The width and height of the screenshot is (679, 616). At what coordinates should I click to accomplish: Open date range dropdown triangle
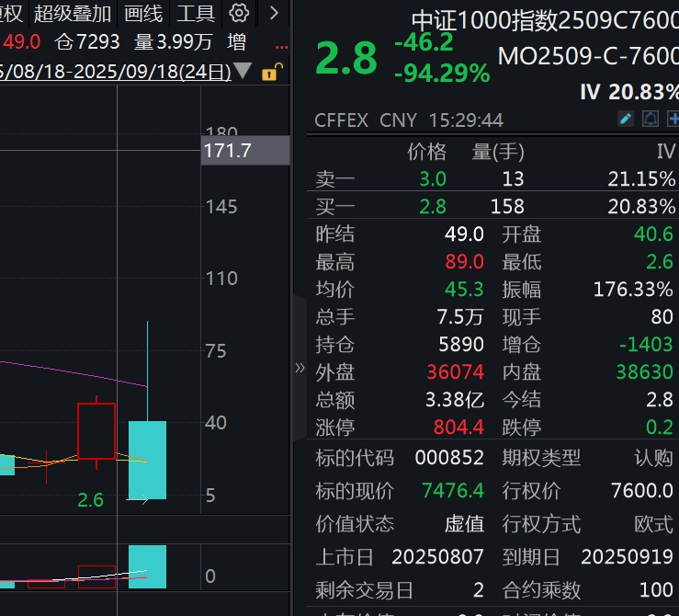pyautogui.click(x=243, y=71)
